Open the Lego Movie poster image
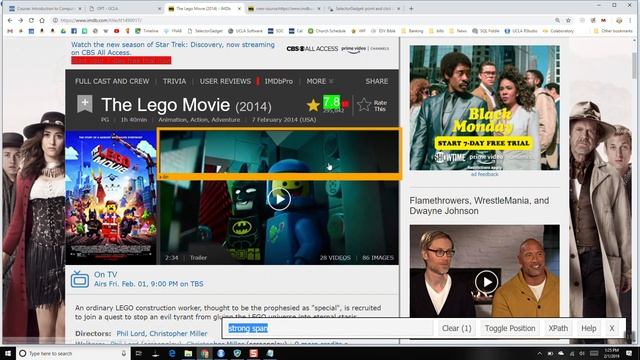 (x=111, y=198)
